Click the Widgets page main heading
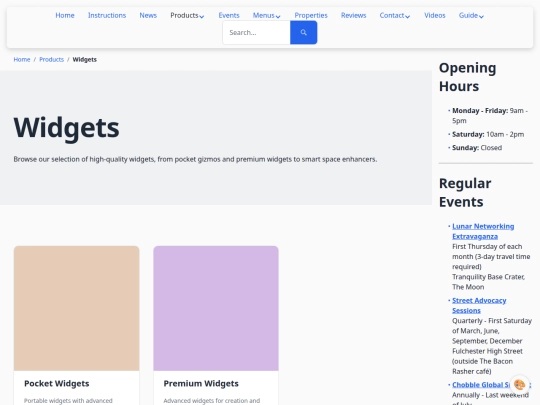 (x=66, y=128)
